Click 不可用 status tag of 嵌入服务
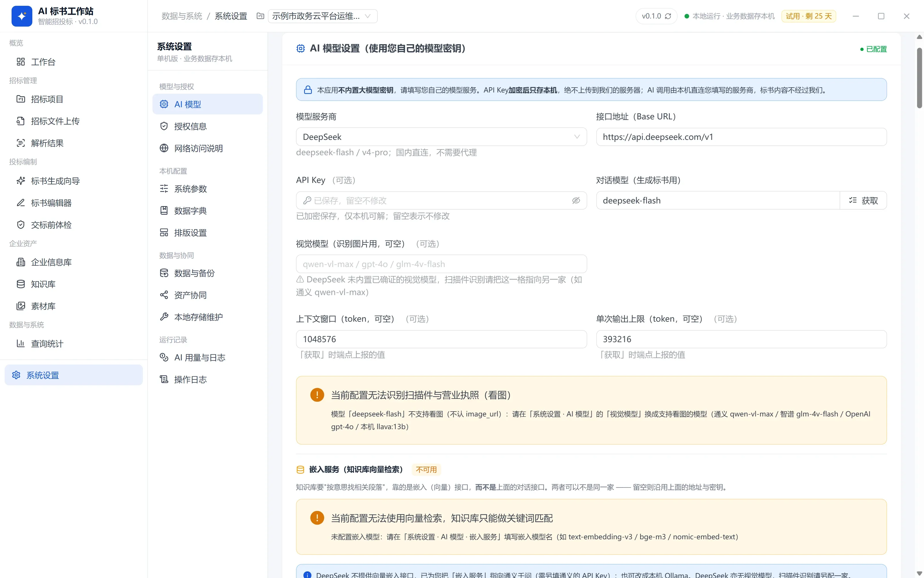The width and height of the screenshot is (924, 578). pyautogui.click(x=426, y=469)
